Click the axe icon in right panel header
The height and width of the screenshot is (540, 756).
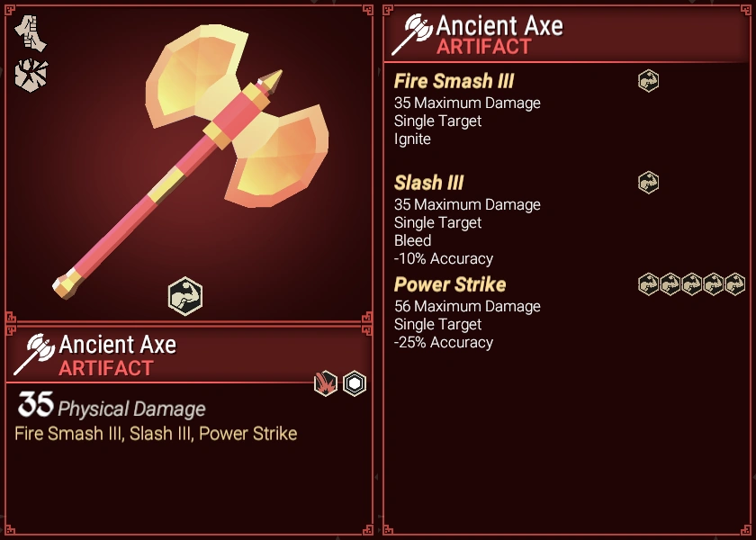tap(412, 34)
